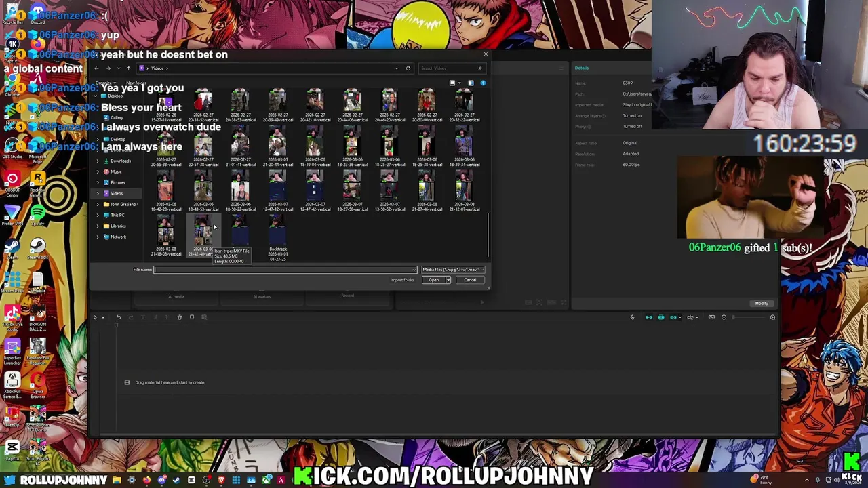Image resolution: width=868 pixels, height=488 pixels.
Task: Toggle auto snapping in CapCut
Action: (661, 317)
